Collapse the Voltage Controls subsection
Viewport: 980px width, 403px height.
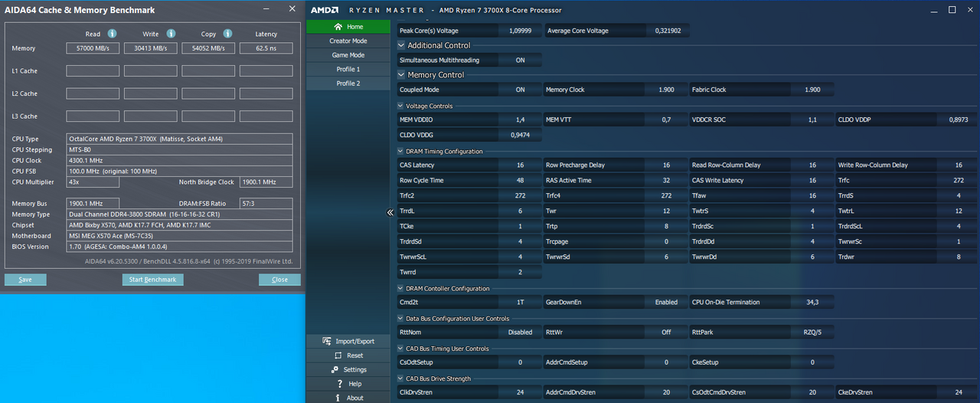(400, 106)
